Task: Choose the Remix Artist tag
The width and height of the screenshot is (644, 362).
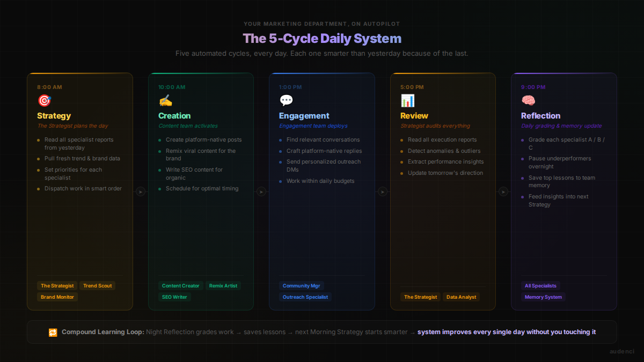Action: [223, 286]
